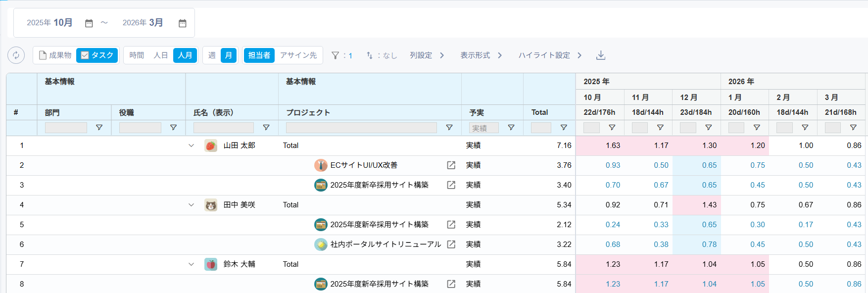Screen dimensions: 868x293
Task: Click the filter funnel icon showing 1
Action: (336, 55)
